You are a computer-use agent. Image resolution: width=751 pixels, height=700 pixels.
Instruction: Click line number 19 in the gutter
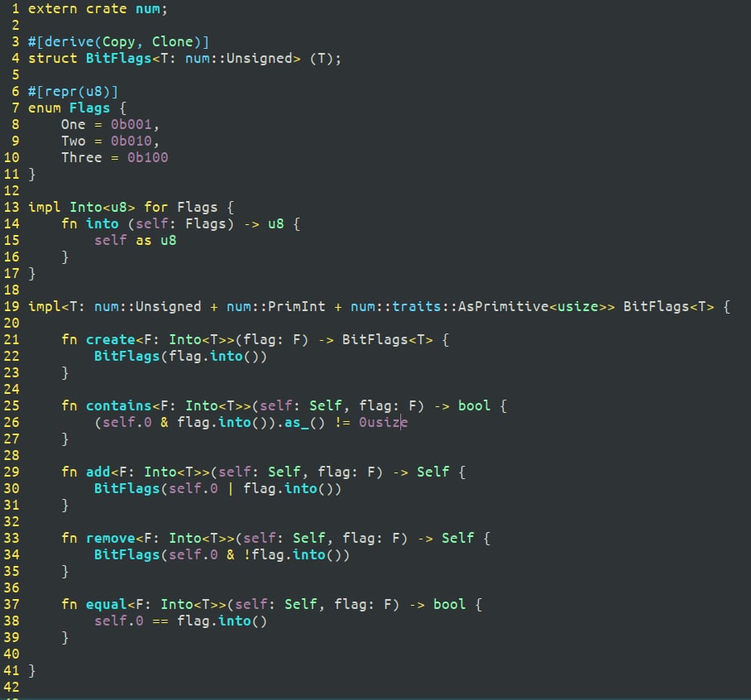[x=12, y=307]
